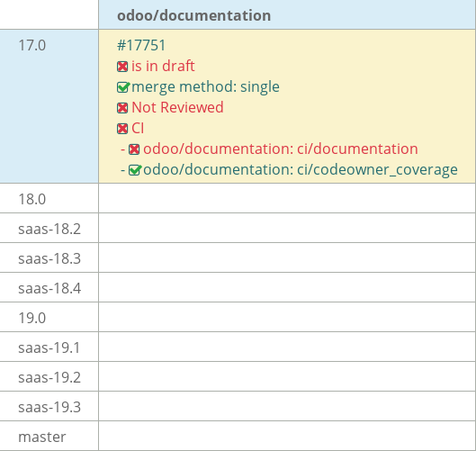Select the saas-19.2 branch row label
This screenshot has height=451, width=476.
pos(49,378)
